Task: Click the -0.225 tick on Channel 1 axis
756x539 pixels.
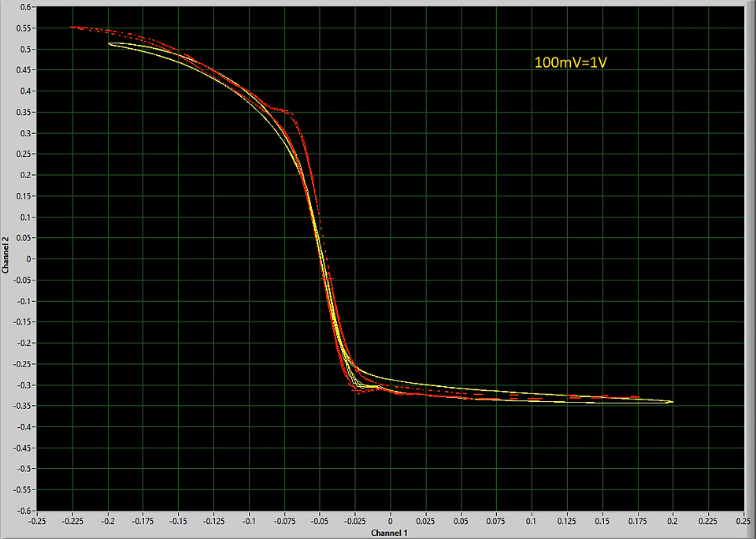Action: (x=72, y=521)
